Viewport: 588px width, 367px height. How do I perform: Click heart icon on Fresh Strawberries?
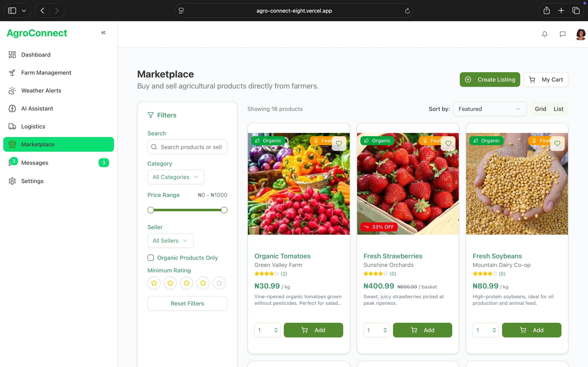point(448,144)
